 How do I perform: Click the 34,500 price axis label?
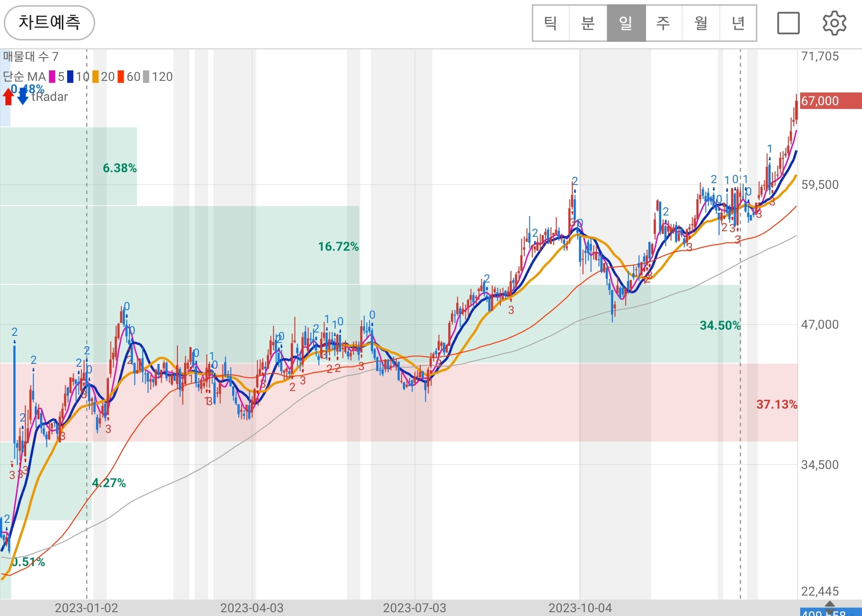(820, 465)
